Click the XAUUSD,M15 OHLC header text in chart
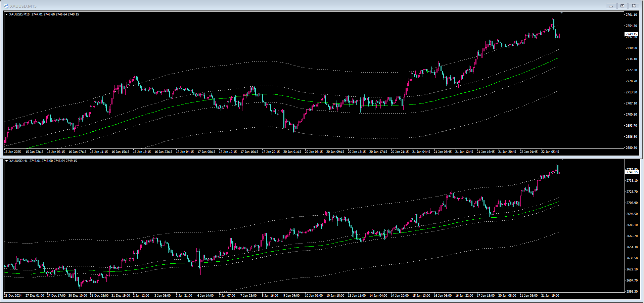Image resolution: width=644 pixels, height=303 pixels. pyautogui.click(x=44, y=14)
